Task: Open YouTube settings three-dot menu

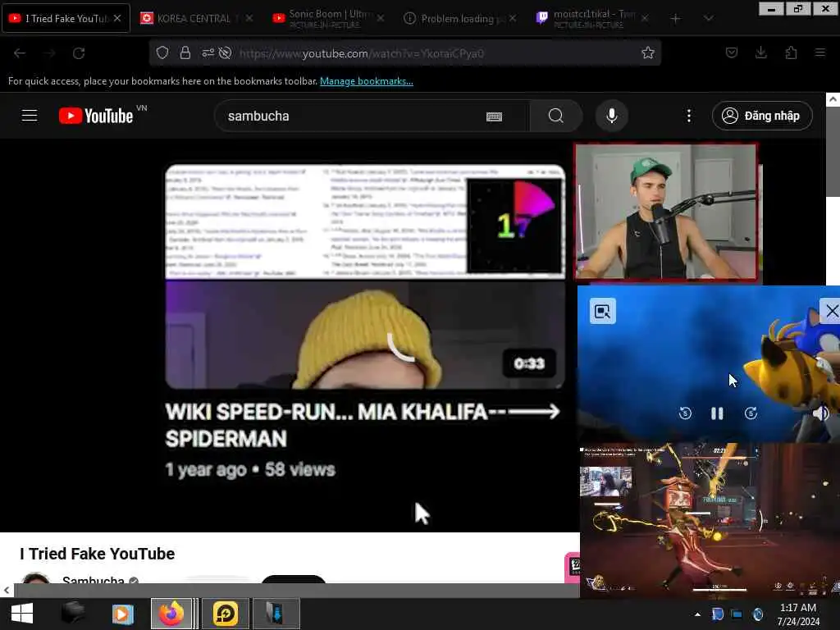Action: tap(689, 116)
